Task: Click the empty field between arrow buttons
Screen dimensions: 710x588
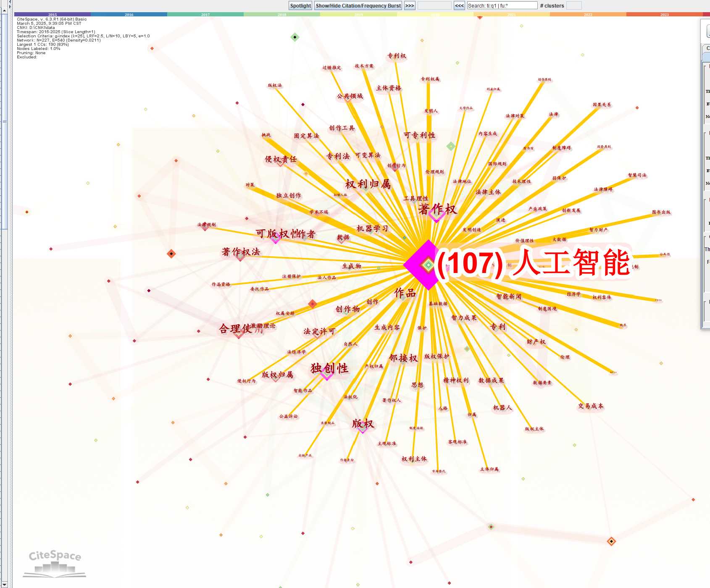Action: pyautogui.click(x=434, y=5)
